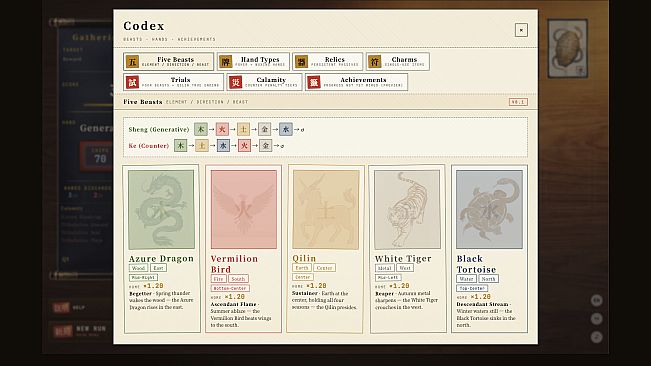651x366 pixels.
Task: Click the Sheng (Generative) label
Action: [x=159, y=129]
